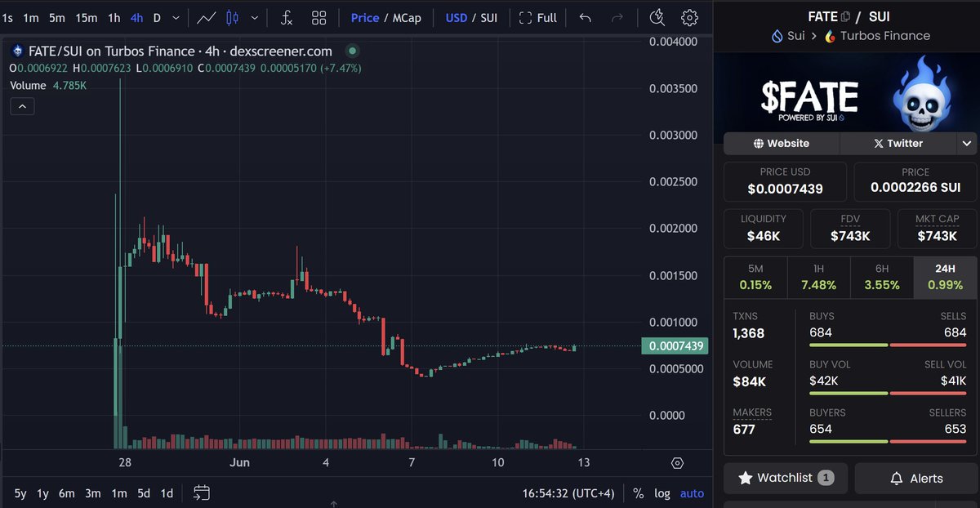
Task: Expand more links chevron beside Twitter
Action: (x=968, y=144)
